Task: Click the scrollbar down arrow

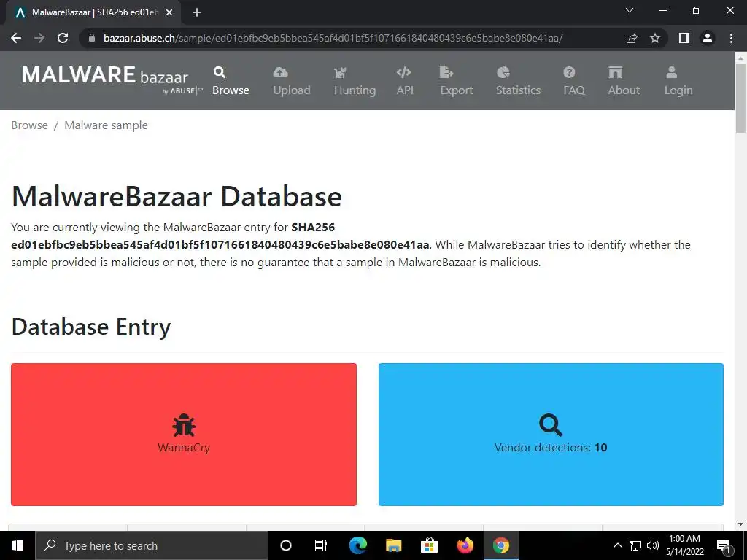Action: point(740,525)
